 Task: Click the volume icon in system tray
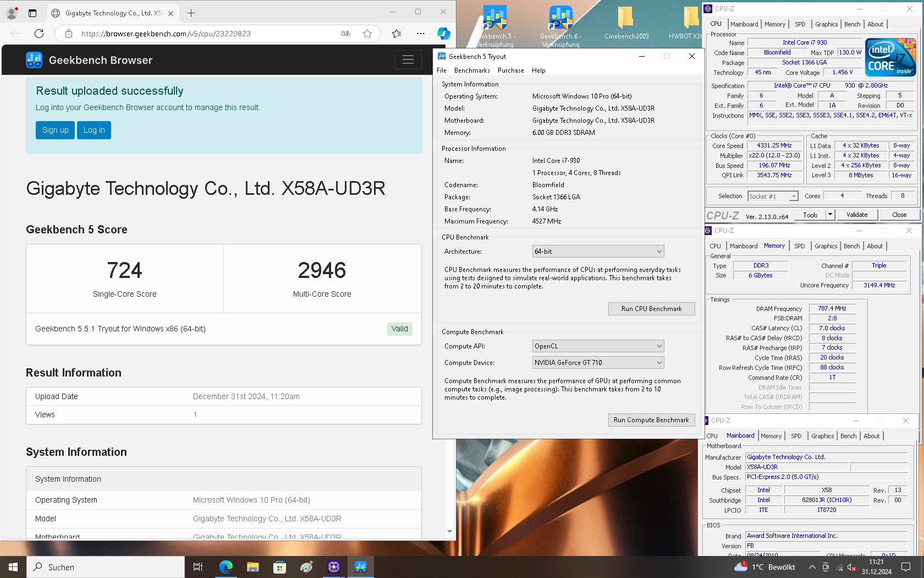click(x=852, y=567)
